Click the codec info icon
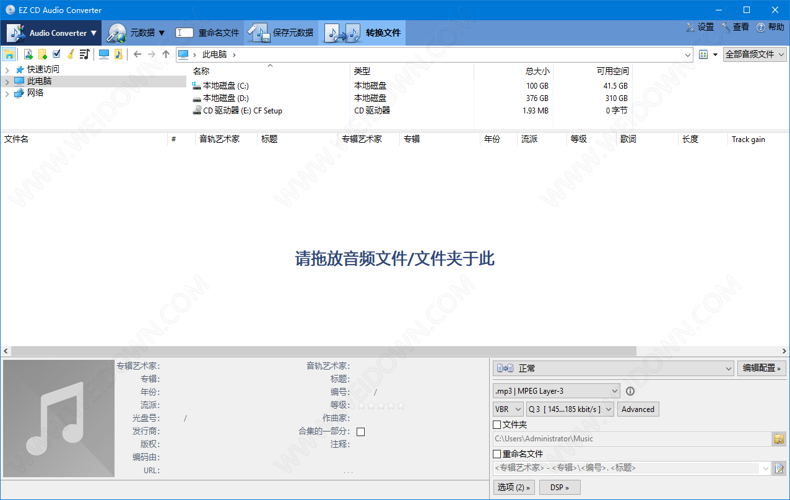790x500 pixels. click(630, 391)
